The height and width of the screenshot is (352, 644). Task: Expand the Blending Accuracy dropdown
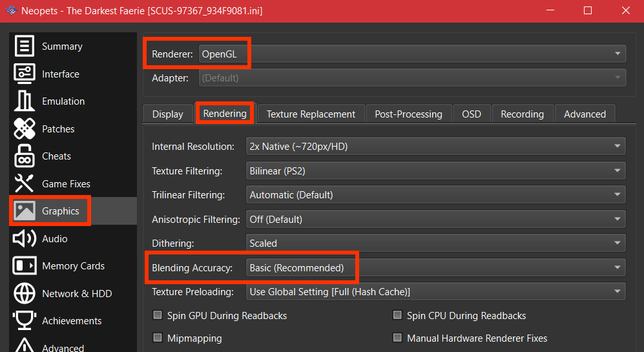pos(436,267)
